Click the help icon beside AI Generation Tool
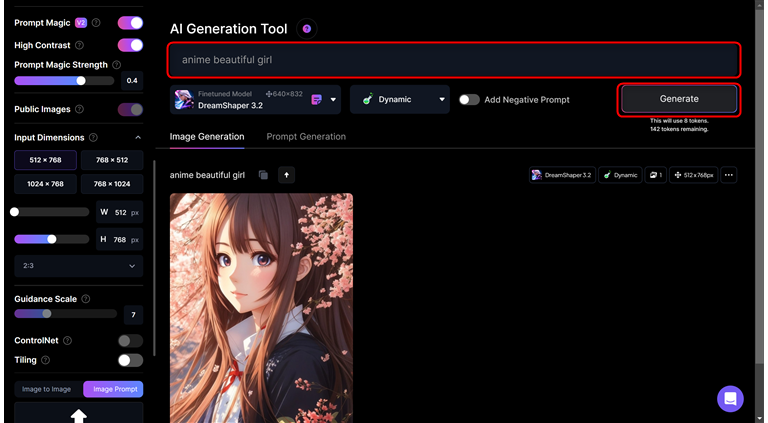This screenshot has width=768, height=423. (307, 29)
